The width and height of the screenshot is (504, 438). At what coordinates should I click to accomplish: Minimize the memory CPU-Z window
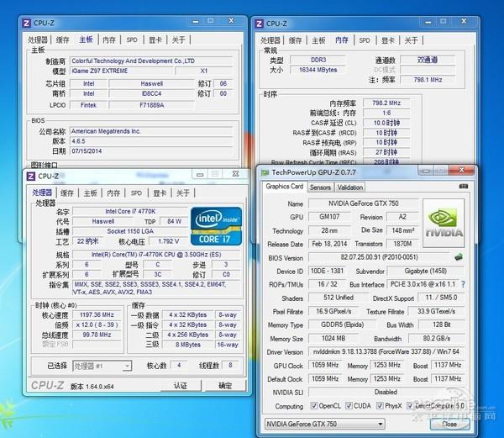click(428, 22)
